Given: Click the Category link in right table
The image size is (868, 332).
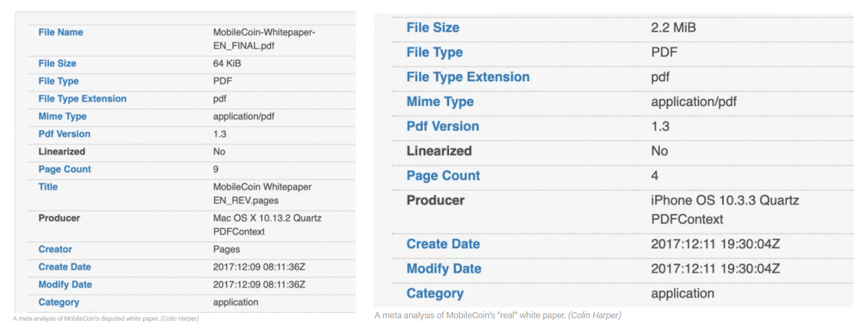Looking at the screenshot, I should (x=435, y=294).
